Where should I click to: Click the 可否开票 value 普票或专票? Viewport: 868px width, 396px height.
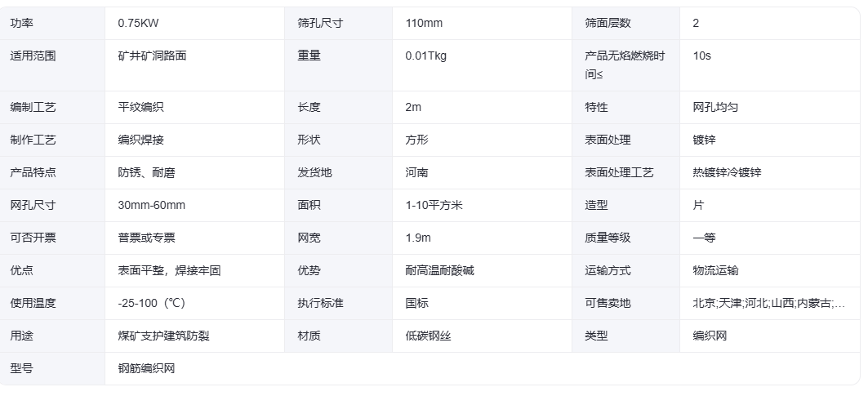pos(147,238)
